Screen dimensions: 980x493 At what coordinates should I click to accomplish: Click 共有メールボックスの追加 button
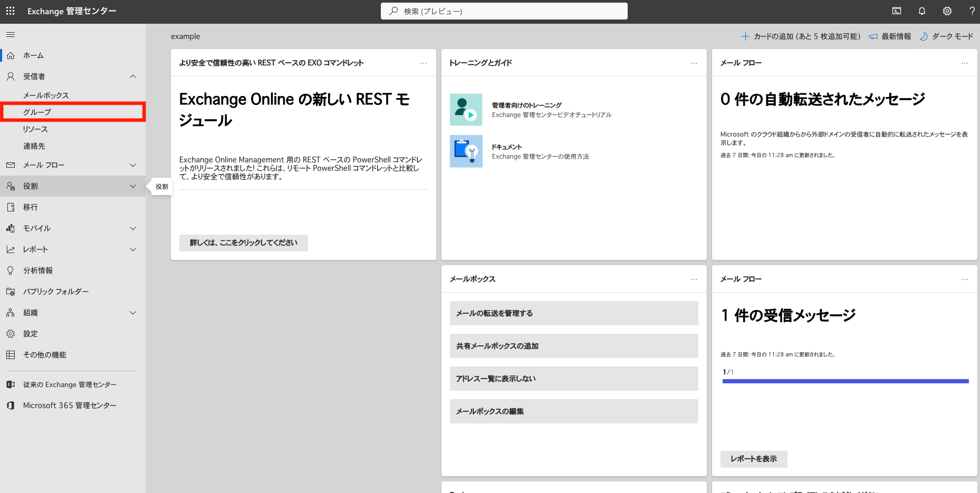574,346
